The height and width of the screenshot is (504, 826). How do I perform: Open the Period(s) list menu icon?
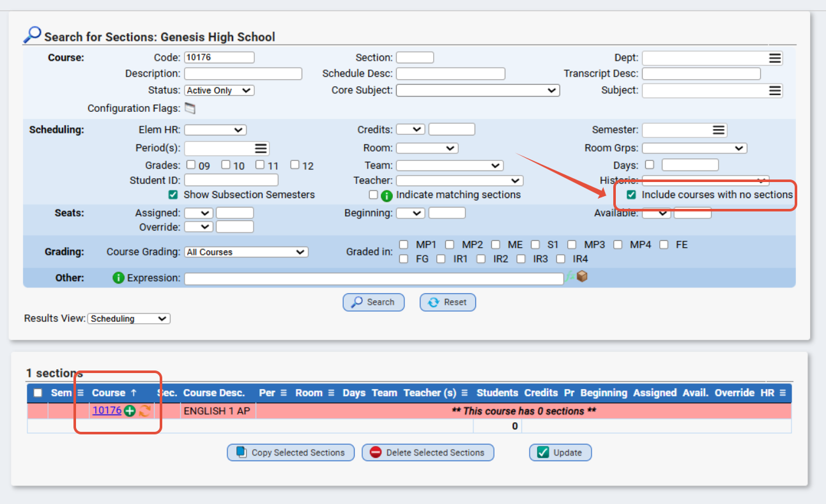[261, 148]
